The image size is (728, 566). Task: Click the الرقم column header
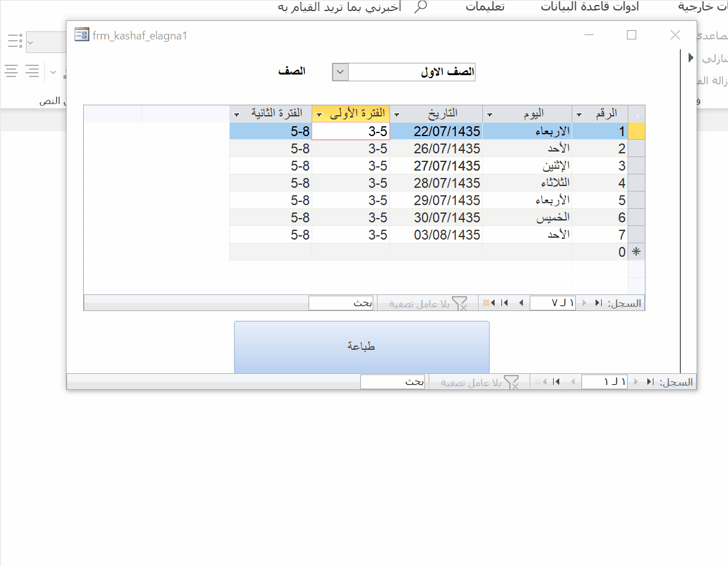600,114
